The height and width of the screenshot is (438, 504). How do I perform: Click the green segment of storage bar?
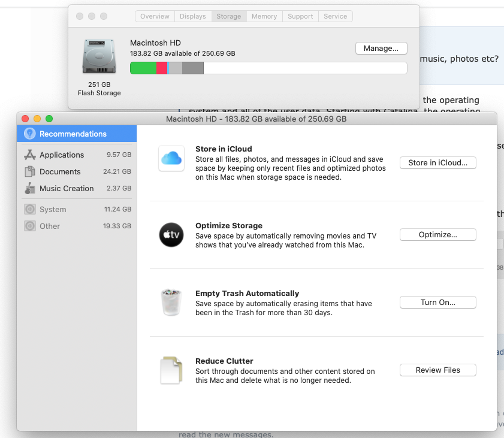pyautogui.click(x=143, y=68)
